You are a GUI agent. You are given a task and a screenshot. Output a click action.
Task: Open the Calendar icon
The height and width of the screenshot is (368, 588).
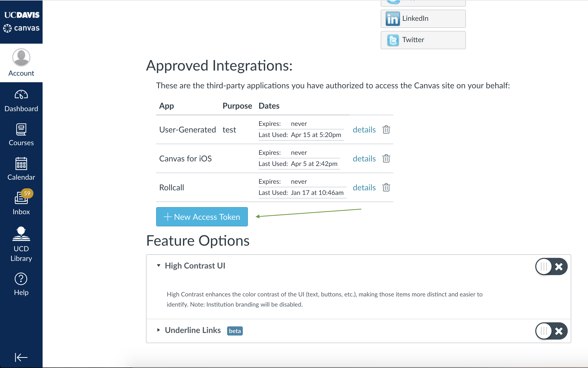[21, 164]
